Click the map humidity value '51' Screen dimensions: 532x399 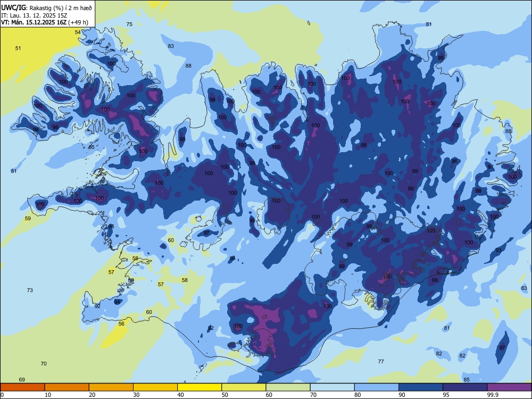tap(18, 48)
